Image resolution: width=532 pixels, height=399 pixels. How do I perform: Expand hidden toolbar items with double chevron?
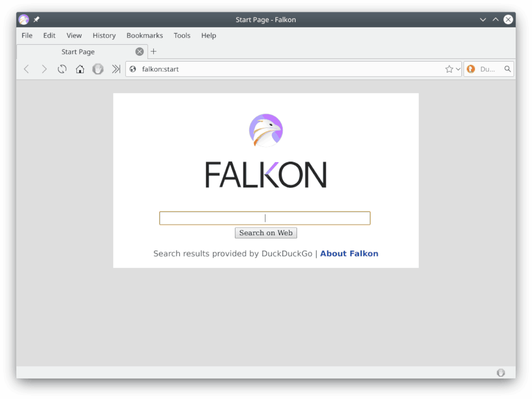pos(116,69)
